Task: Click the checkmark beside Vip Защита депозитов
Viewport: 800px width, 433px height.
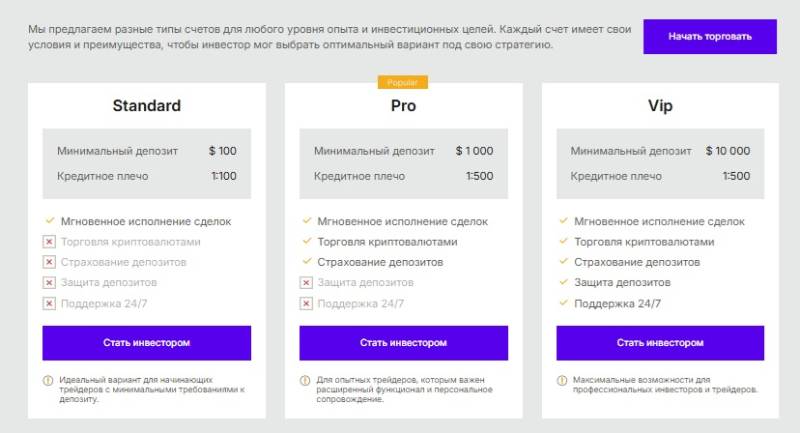Action: click(562, 283)
